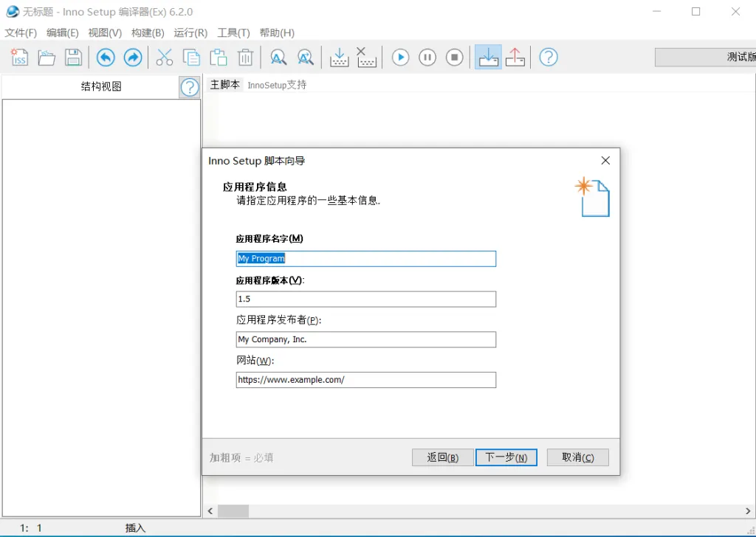Click the paste icon

[219, 58]
